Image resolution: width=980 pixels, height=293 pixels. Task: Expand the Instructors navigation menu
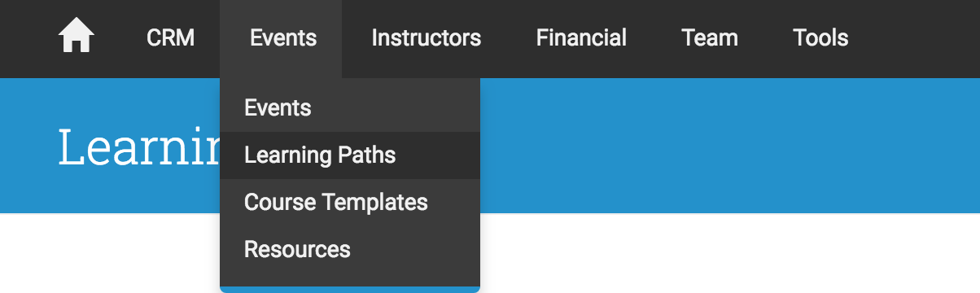(426, 38)
